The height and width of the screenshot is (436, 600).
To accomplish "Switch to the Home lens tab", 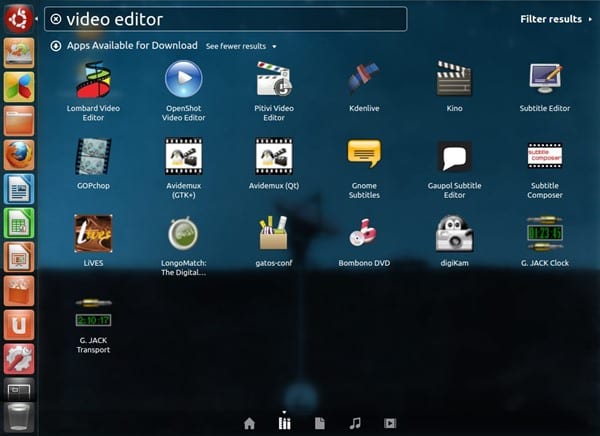I will [x=249, y=423].
